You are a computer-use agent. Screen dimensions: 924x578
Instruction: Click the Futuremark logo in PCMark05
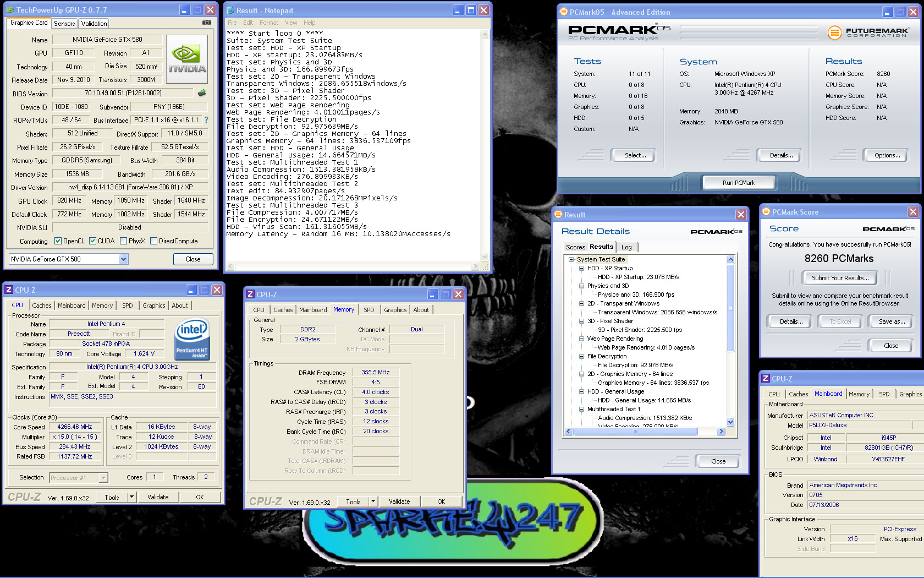pos(868,32)
